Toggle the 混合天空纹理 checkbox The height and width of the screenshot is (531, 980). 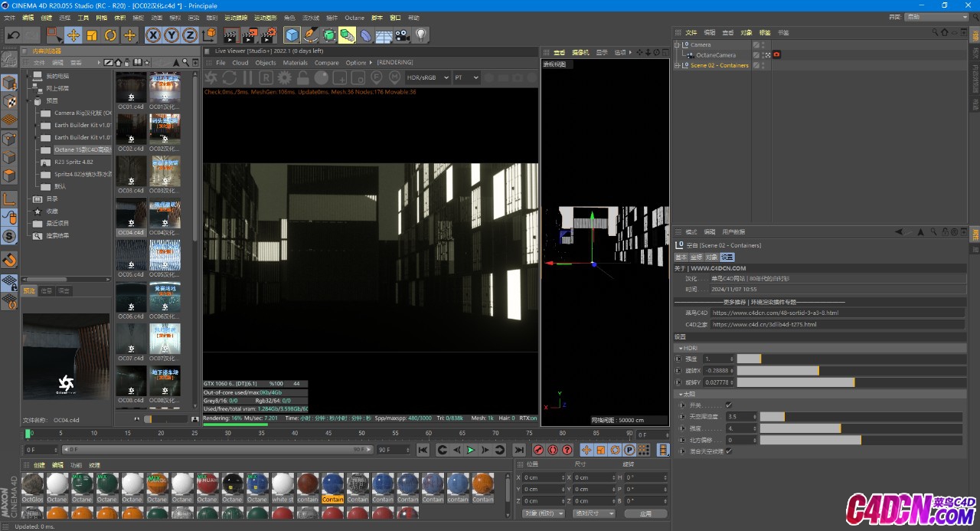[728, 451]
